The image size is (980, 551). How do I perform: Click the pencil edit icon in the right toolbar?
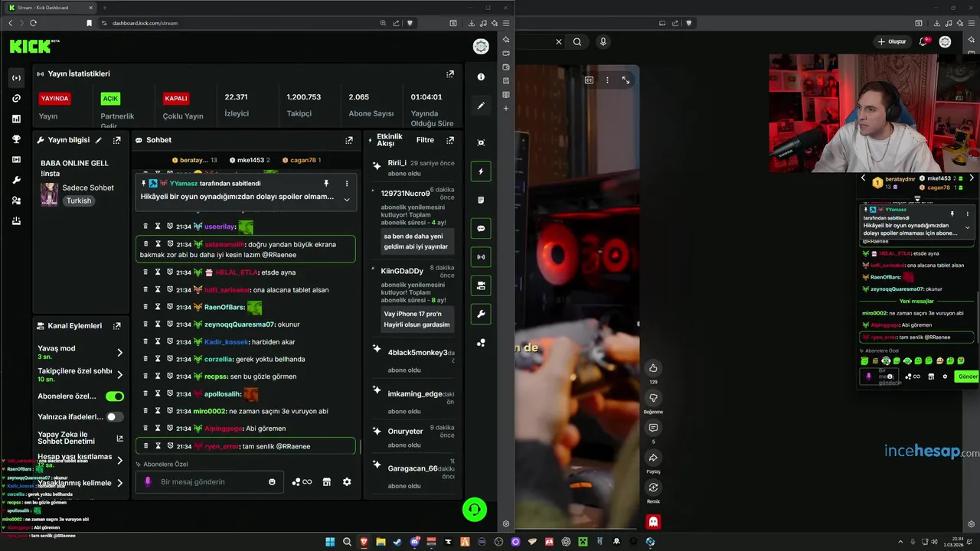[x=481, y=106]
